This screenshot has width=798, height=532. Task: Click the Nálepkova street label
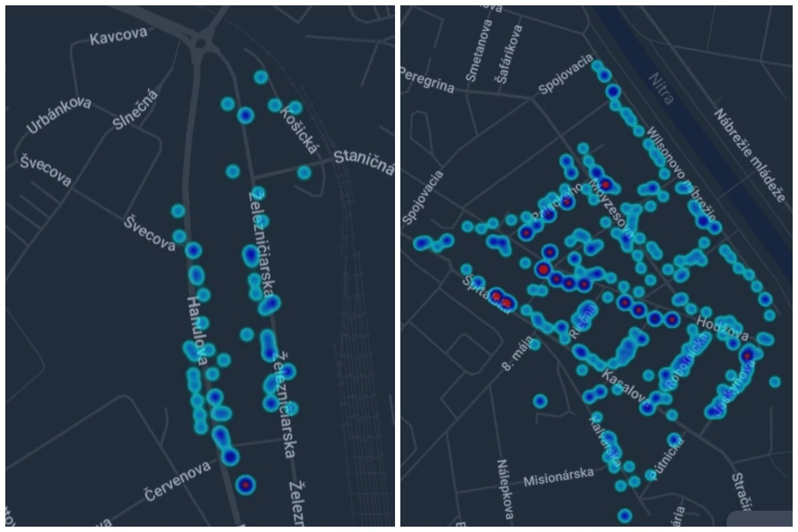pyautogui.click(x=505, y=489)
